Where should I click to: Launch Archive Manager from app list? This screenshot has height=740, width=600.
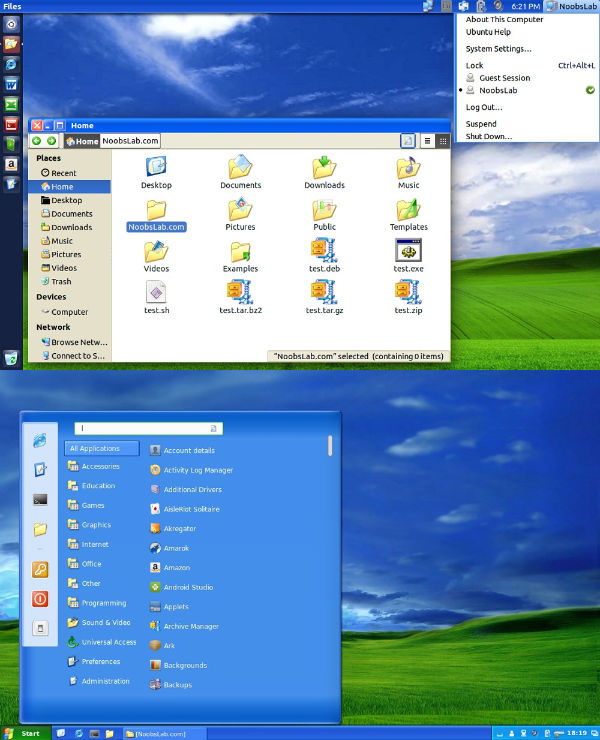(184, 626)
